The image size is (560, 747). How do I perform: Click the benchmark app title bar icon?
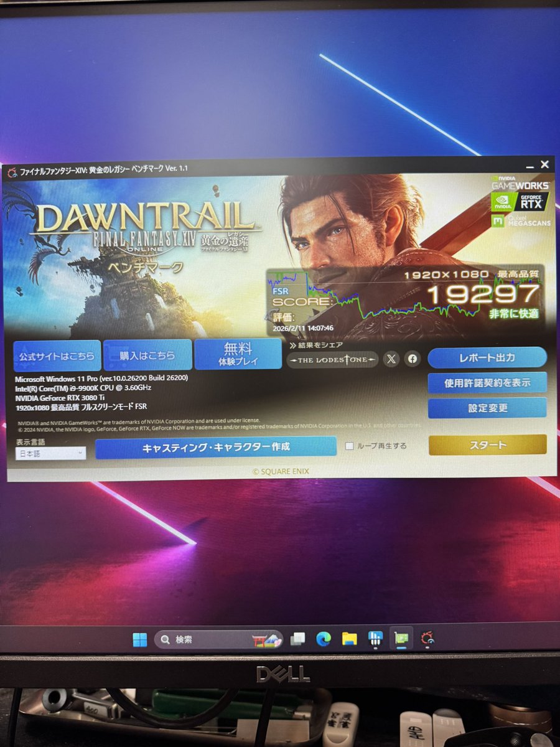coord(12,172)
